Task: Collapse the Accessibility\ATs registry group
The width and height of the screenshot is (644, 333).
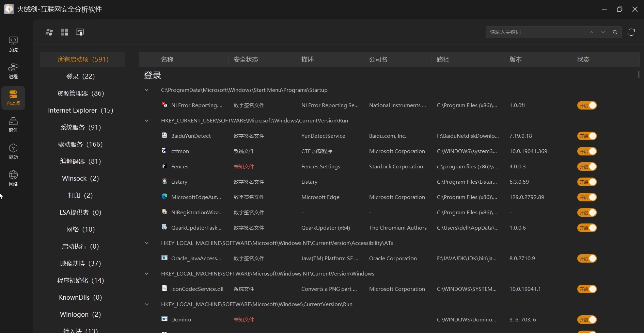Action: [147, 243]
